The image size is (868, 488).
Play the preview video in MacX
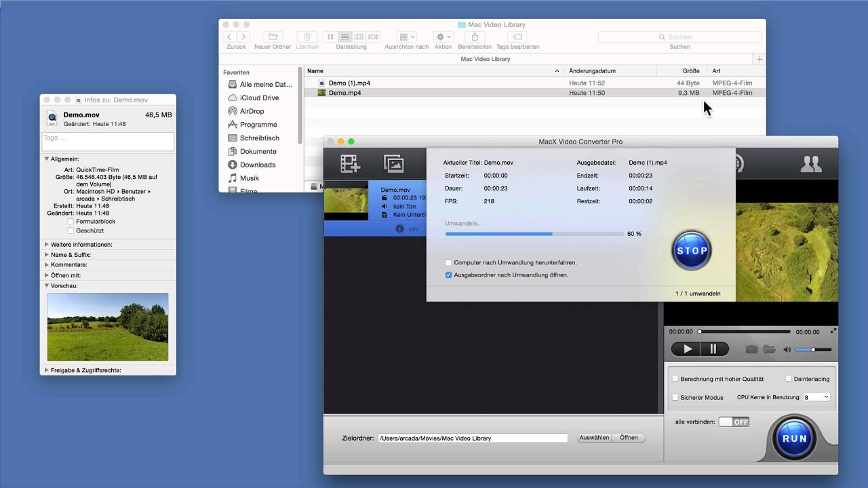tap(686, 349)
